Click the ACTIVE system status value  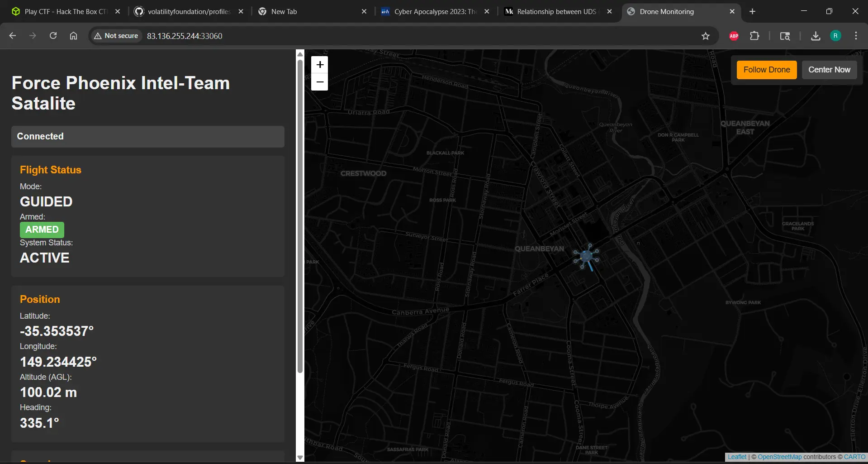[45, 258]
